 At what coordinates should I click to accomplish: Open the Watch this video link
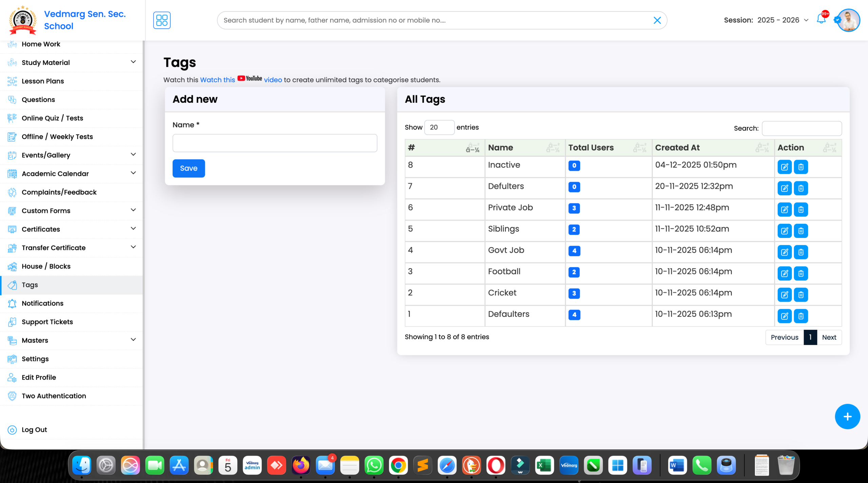coord(217,80)
